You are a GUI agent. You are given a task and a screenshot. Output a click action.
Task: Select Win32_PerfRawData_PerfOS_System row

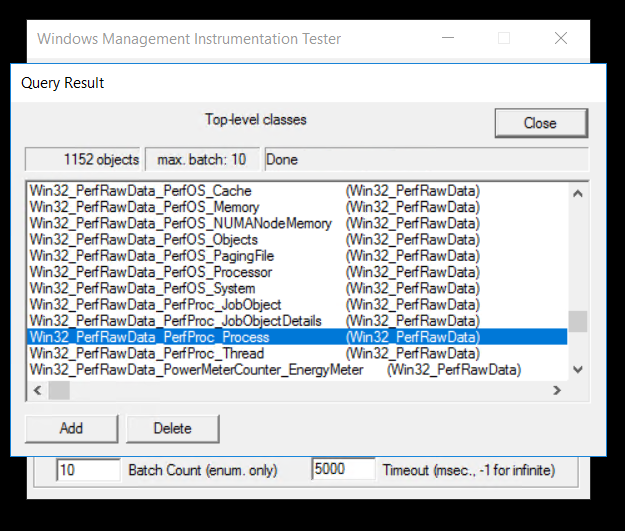(x=297, y=288)
